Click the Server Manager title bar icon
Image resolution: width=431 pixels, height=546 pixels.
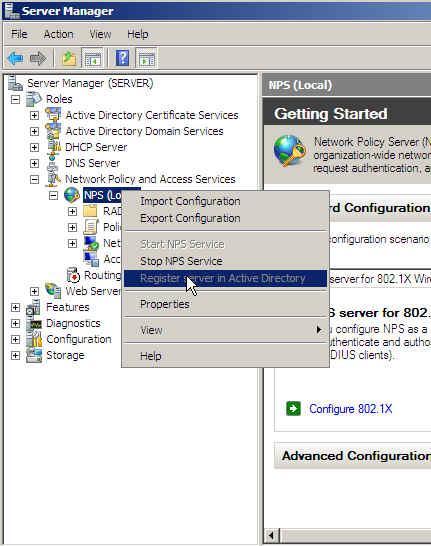point(11,10)
